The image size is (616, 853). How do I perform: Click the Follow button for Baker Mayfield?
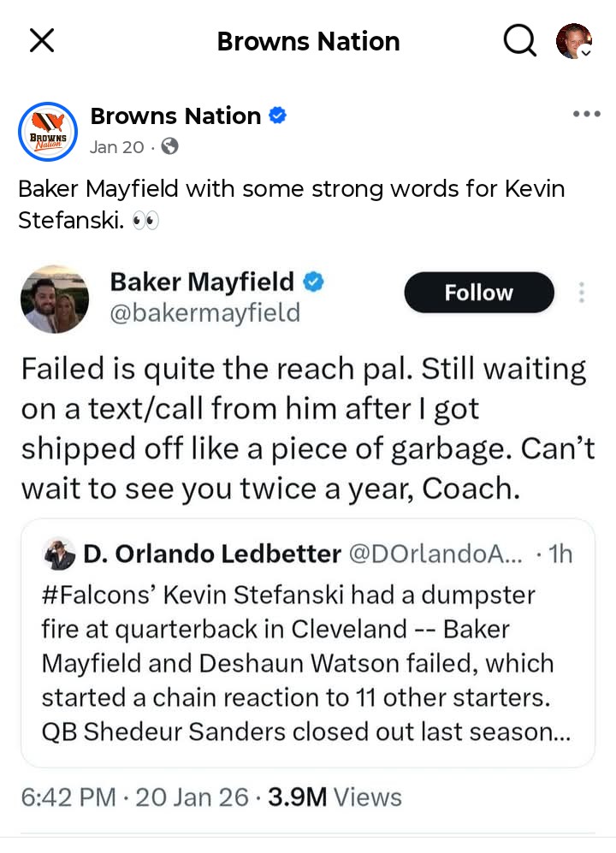[x=479, y=292]
